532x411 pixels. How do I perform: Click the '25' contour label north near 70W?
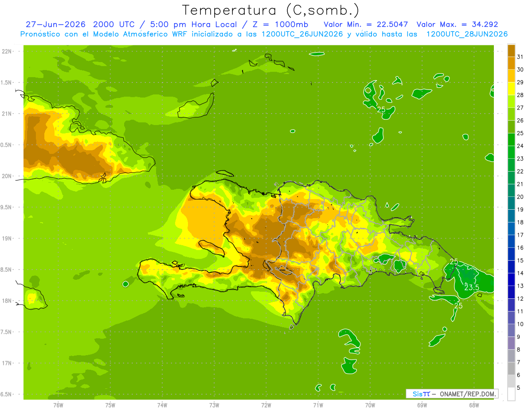point(381,109)
